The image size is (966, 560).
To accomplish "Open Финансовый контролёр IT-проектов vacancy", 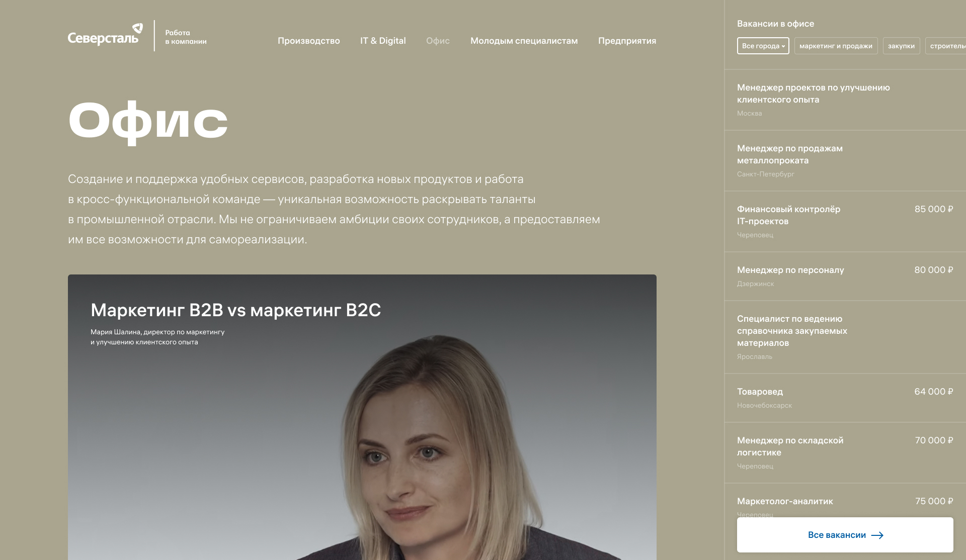I will tap(845, 222).
